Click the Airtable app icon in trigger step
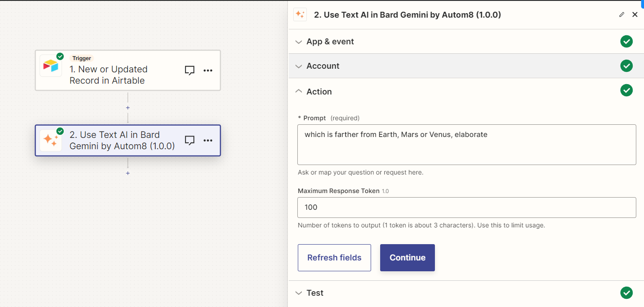This screenshot has width=644, height=307. 51,66
